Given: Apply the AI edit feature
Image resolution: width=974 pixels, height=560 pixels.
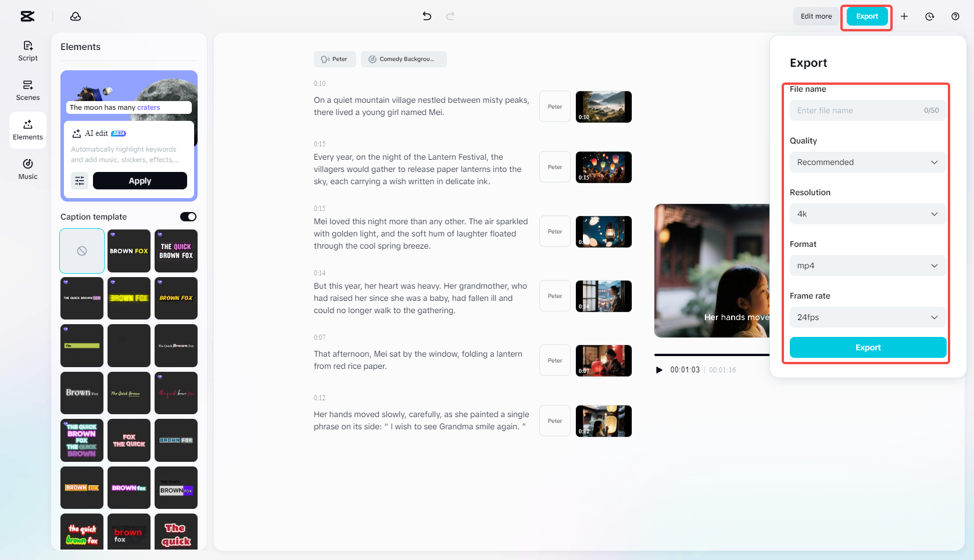Looking at the screenshot, I should point(140,181).
